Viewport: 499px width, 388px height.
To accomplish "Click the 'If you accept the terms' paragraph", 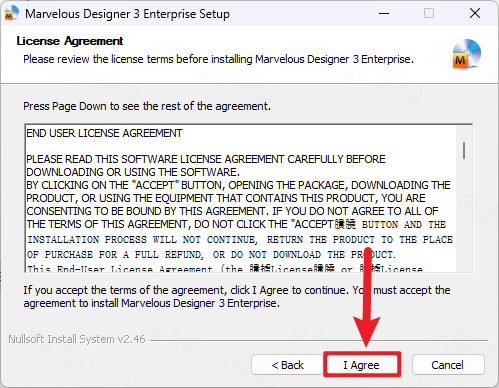I will tap(237, 297).
